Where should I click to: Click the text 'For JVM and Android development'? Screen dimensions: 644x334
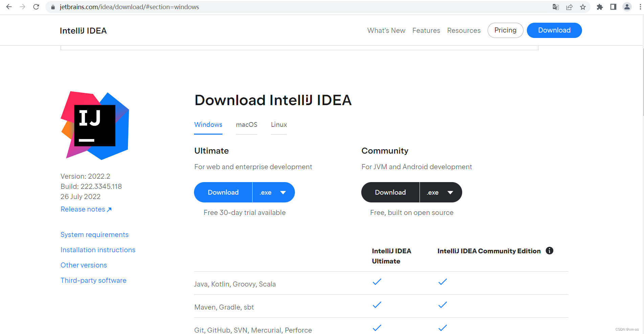coord(417,167)
